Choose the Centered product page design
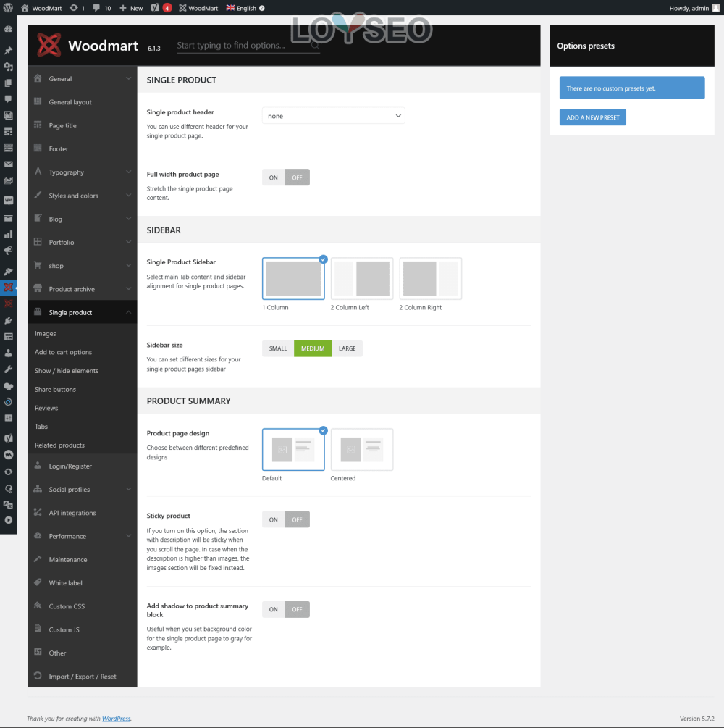This screenshot has height=728, width=724. (362, 449)
